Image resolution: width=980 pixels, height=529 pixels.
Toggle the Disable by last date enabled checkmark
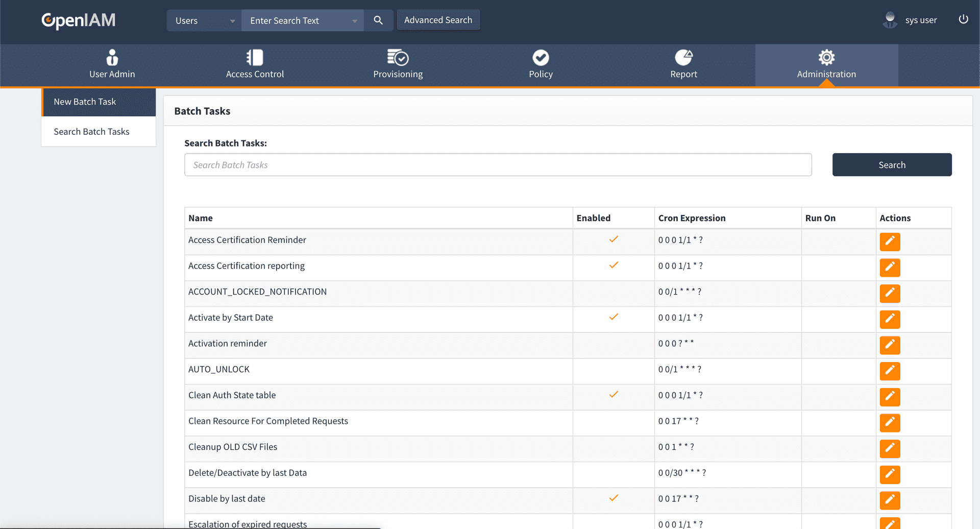pyautogui.click(x=614, y=498)
